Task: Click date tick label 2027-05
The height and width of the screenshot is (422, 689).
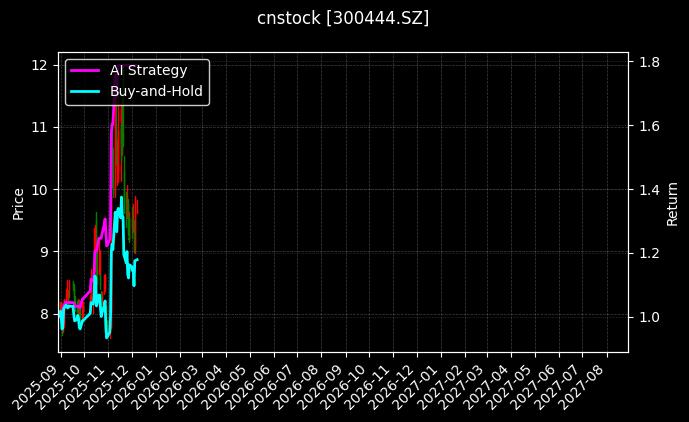Action: coord(508,387)
